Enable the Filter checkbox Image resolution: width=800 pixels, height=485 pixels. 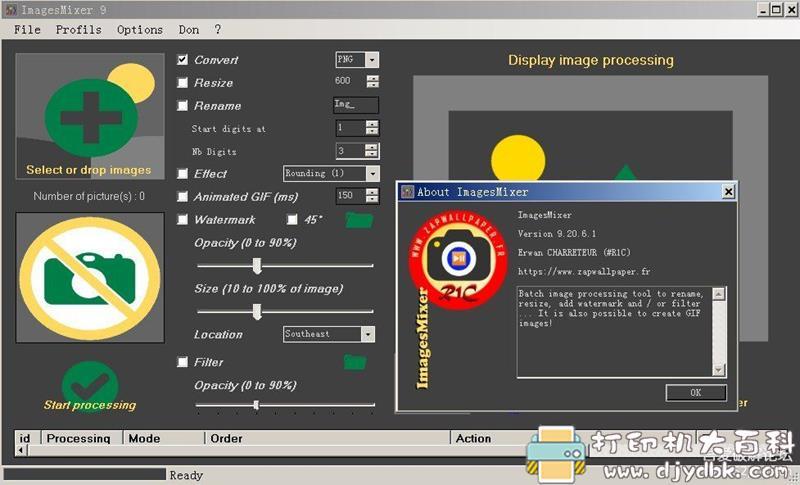tap(182, 362)
